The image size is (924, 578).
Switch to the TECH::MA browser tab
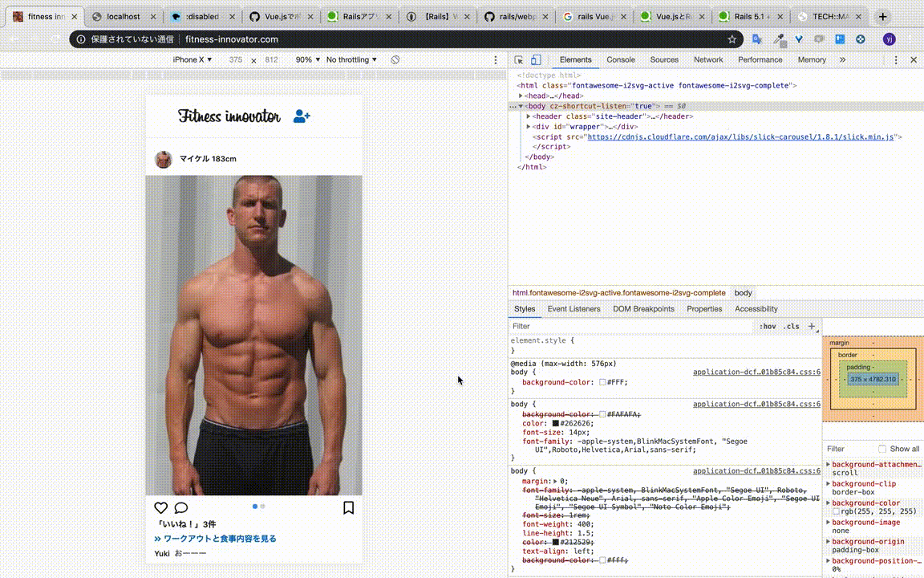829,17
